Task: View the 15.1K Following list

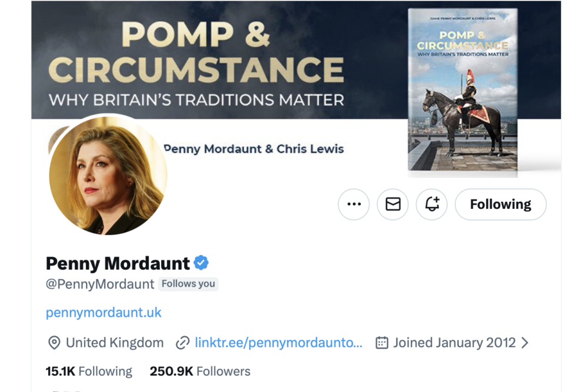Action: (x=89, y=371)
